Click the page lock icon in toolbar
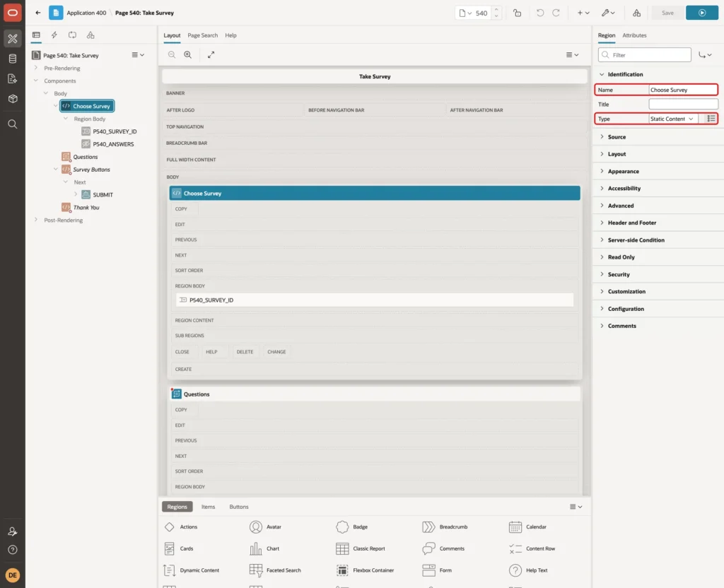Screen dimensions: 724x588 point(517,13)
